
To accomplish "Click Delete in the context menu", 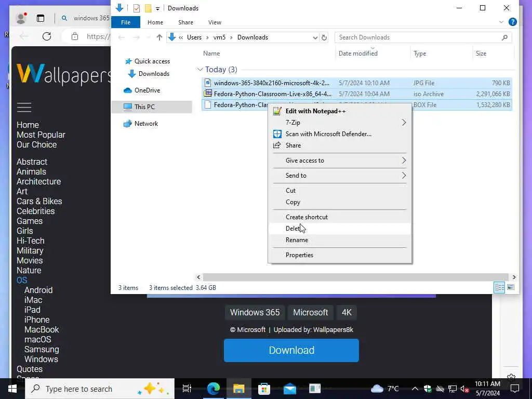I will tap(340, 229).
